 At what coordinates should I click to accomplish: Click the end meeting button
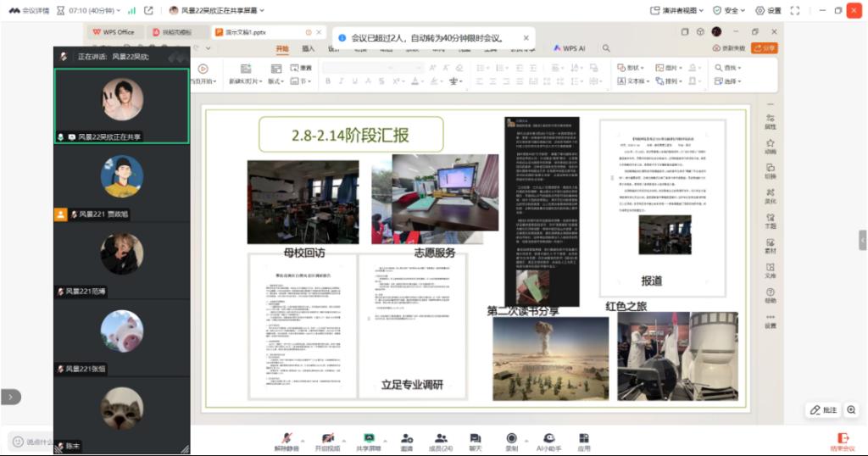coord(842,442)
